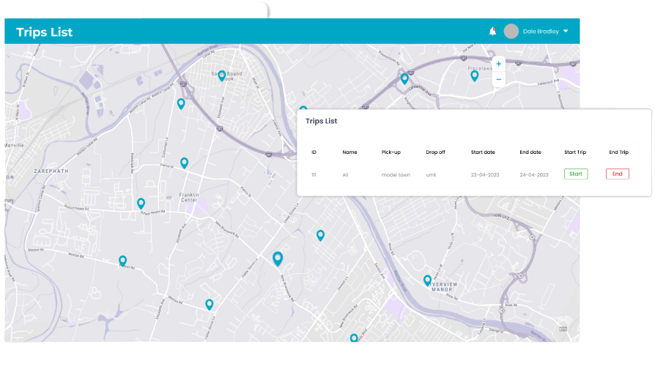Open the notification bell icon
The width and height of the screenshot is (655, 381).
pyautogui.click(x=493, y=31)
